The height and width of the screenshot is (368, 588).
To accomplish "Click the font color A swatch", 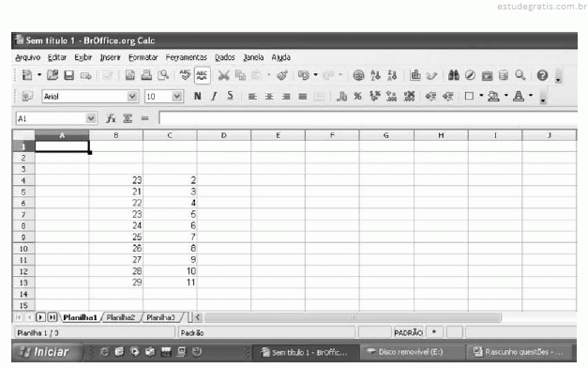I will (x=519, y=97).
